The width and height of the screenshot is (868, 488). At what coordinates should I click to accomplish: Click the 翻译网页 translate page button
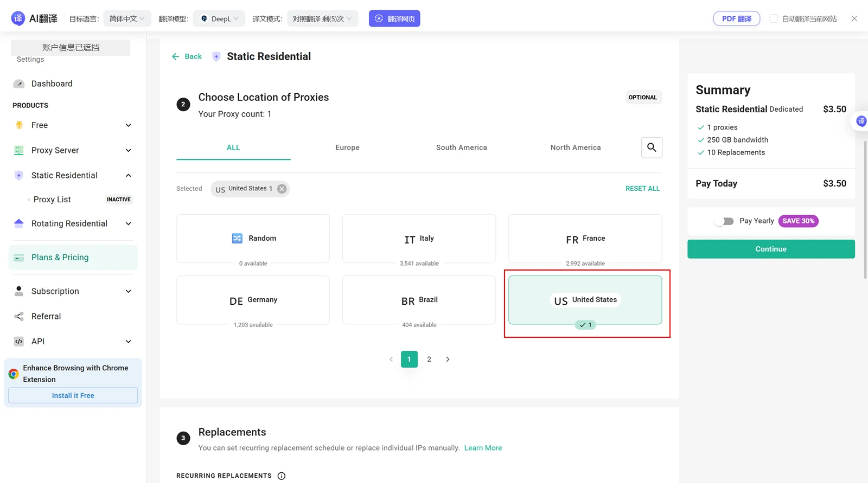point(394,18)
